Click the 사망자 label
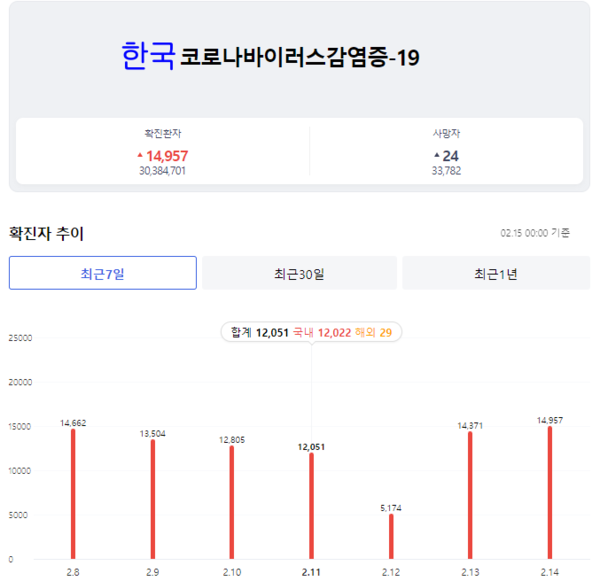Viewport: 600px width, 581px height. 446,133
